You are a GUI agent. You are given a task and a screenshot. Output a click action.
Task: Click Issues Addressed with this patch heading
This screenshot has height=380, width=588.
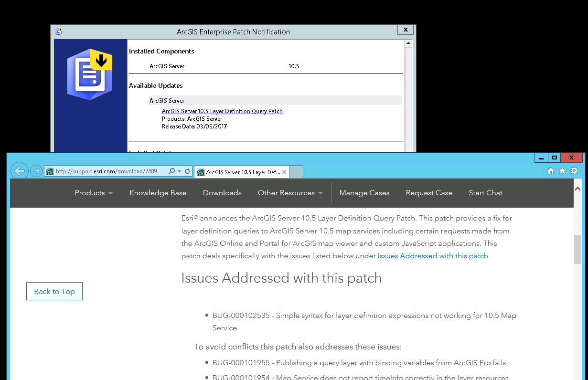pos(281,278)
